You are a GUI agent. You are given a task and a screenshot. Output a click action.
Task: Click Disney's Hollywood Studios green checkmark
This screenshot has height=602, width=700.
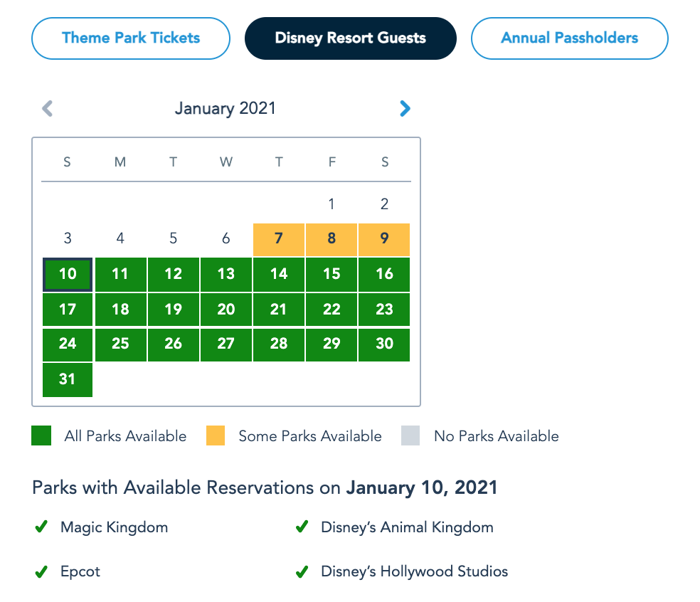point(302,571)
